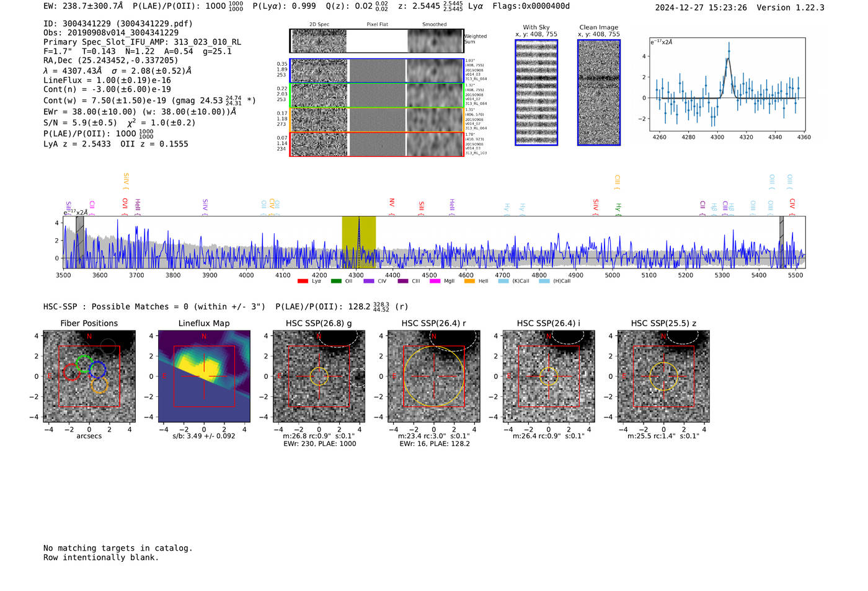Click the green dashed fiber circle
This screenshot has height=591, width=868.
coord(84,363)
